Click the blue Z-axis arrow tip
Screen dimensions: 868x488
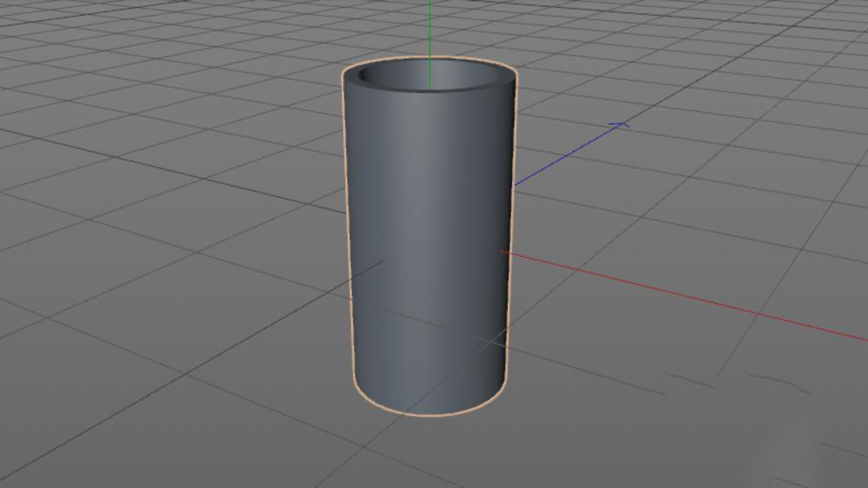click(620, 125)
